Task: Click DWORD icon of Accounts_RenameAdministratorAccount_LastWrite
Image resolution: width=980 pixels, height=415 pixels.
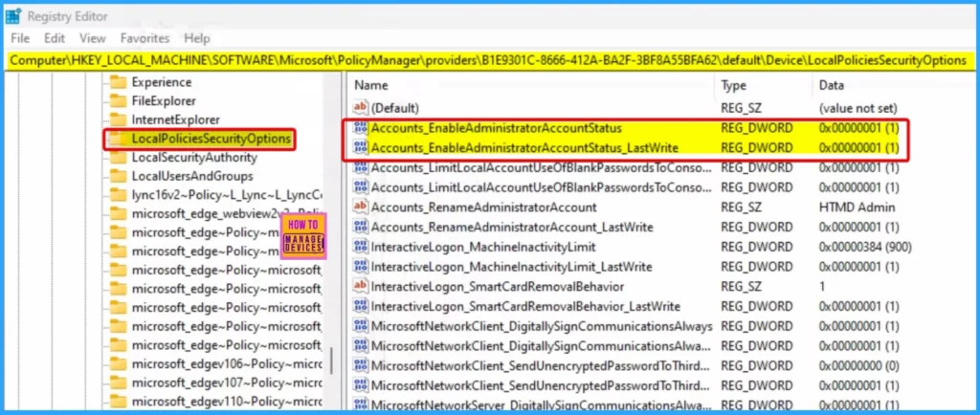Action: click(x=361, y=228)
